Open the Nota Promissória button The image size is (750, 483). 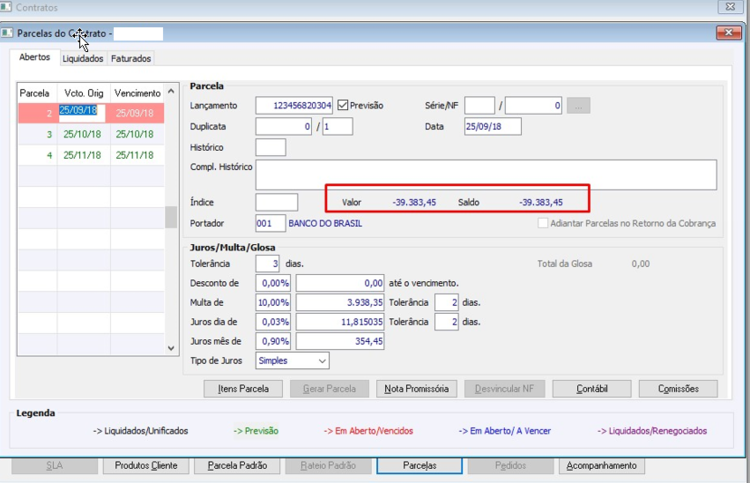[x=417, y=389]
